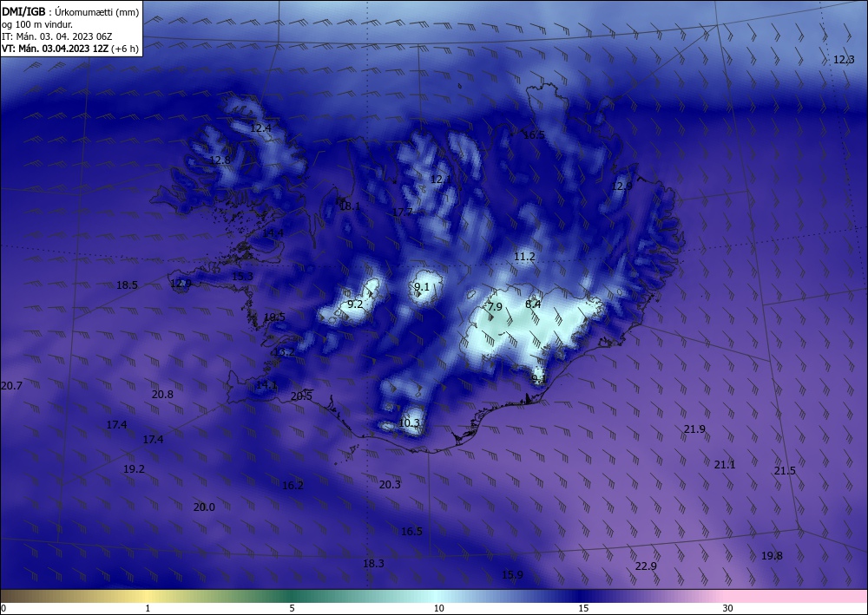
Task: Click the map value 20.0
Action: click(x=204, y=507)
